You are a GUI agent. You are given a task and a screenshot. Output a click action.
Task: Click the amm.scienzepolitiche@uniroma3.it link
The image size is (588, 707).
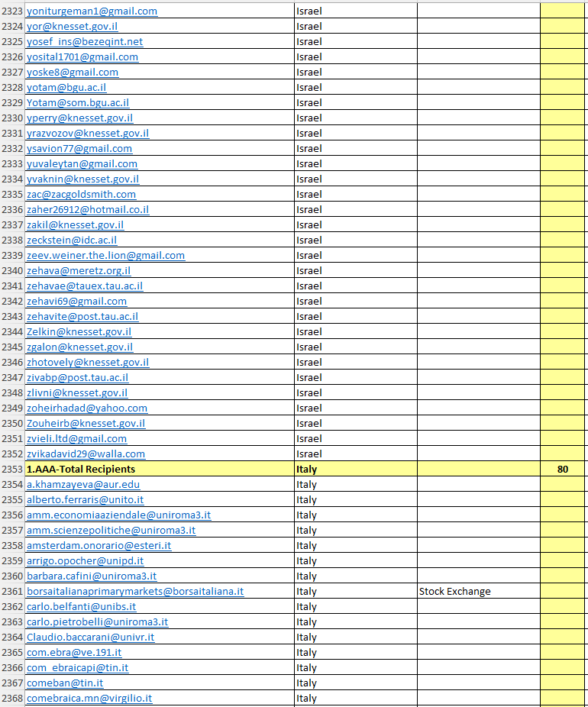point(111,531)
